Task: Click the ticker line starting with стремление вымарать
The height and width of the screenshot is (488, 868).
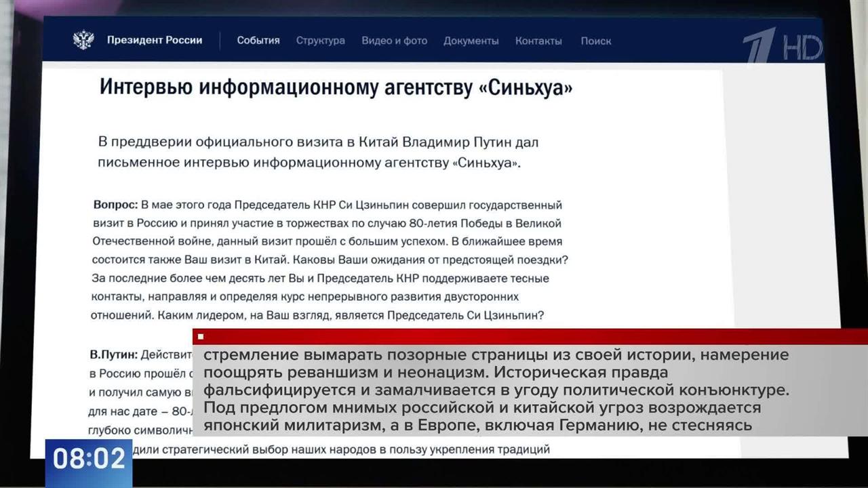Action: coord(496,354)
